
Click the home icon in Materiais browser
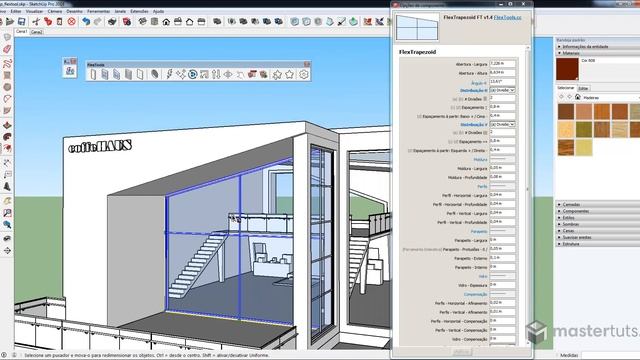point(578,97)
